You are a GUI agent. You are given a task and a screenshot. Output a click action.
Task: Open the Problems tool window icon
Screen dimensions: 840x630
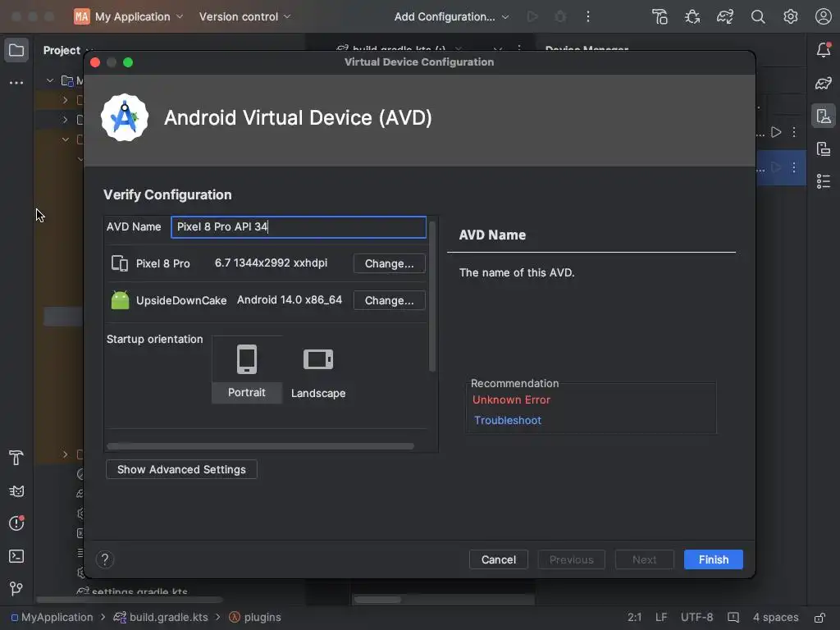(16, 523)
